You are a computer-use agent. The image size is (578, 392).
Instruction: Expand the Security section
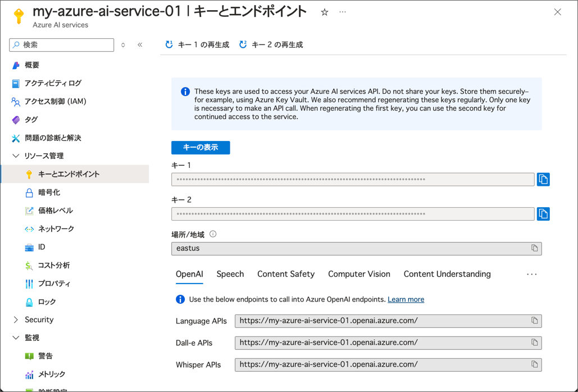pyautogui.click(x=16, y=320)
